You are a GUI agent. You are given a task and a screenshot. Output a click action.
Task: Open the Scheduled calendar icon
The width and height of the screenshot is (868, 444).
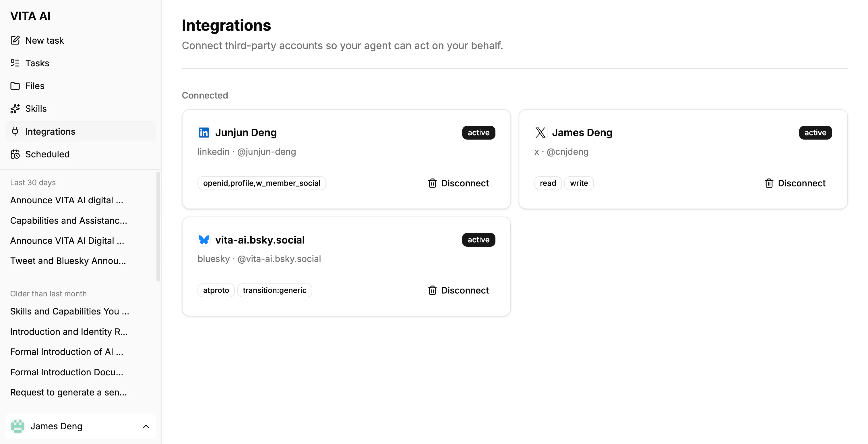click(x=15, y=154)
